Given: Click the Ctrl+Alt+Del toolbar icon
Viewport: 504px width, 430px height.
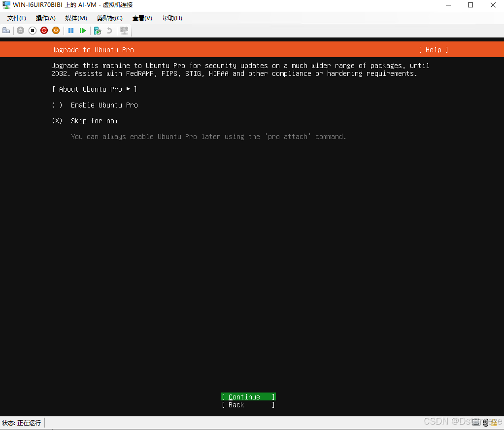Looking at the screenshot, I should pos(6,31).
